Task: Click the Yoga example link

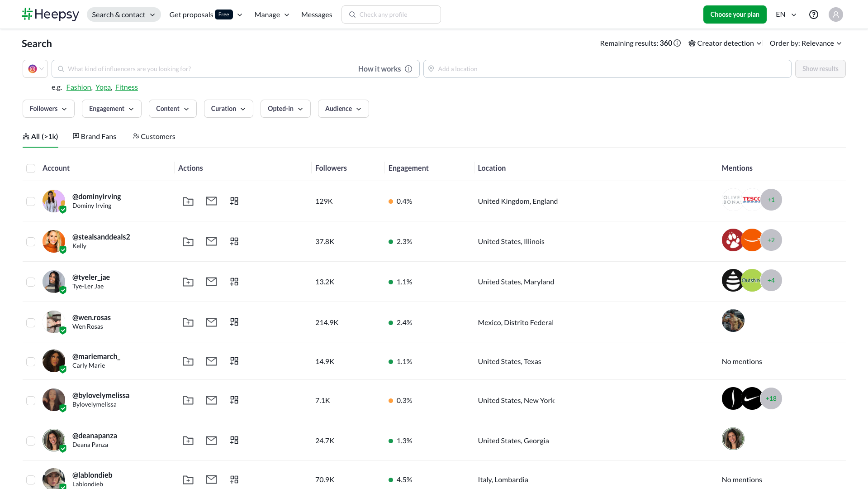Action: coord(103,87)
